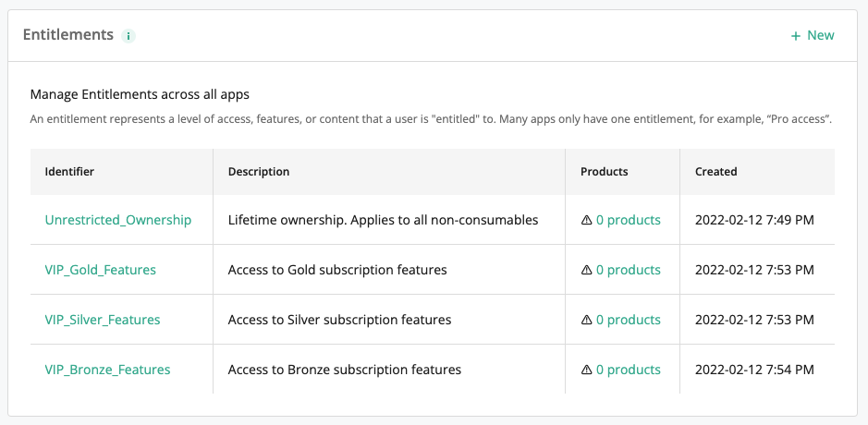Viewport: 868px width, 425px height.
Task: Click warning icon in VIP_Gold_Features row
Action: coord(586,270)
